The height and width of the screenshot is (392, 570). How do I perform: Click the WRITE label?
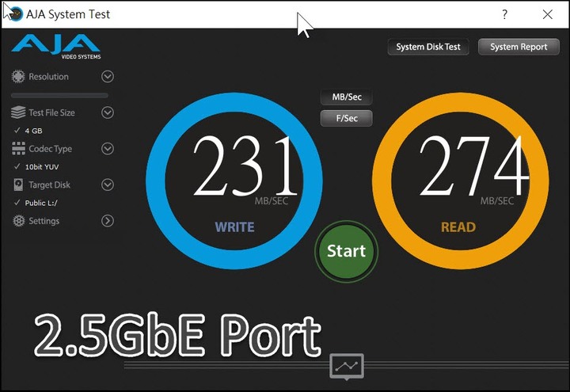[234, 227]
